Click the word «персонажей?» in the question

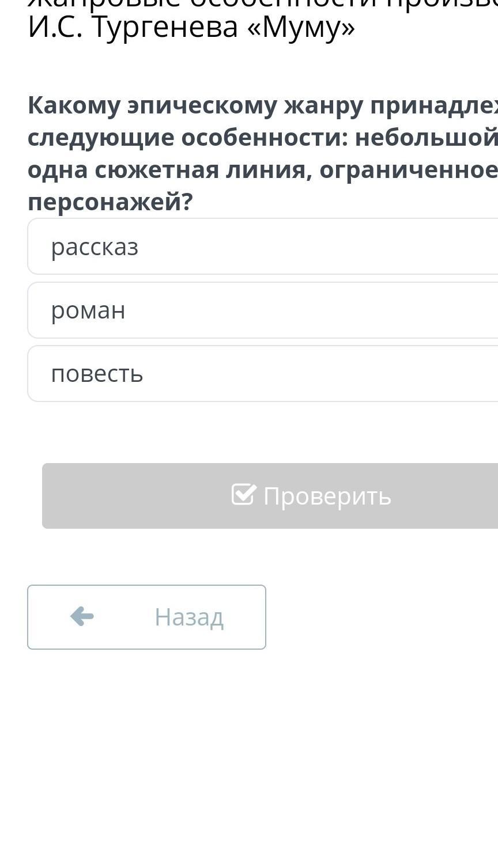tap(110, 202)
